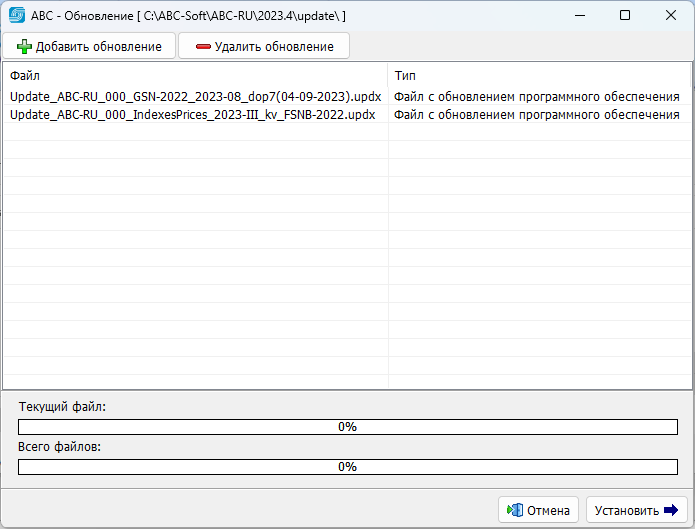Viewport: 695px width, 529px height.
Task: Maximize the ABC Обновление window
Action: tap(625, 16)
